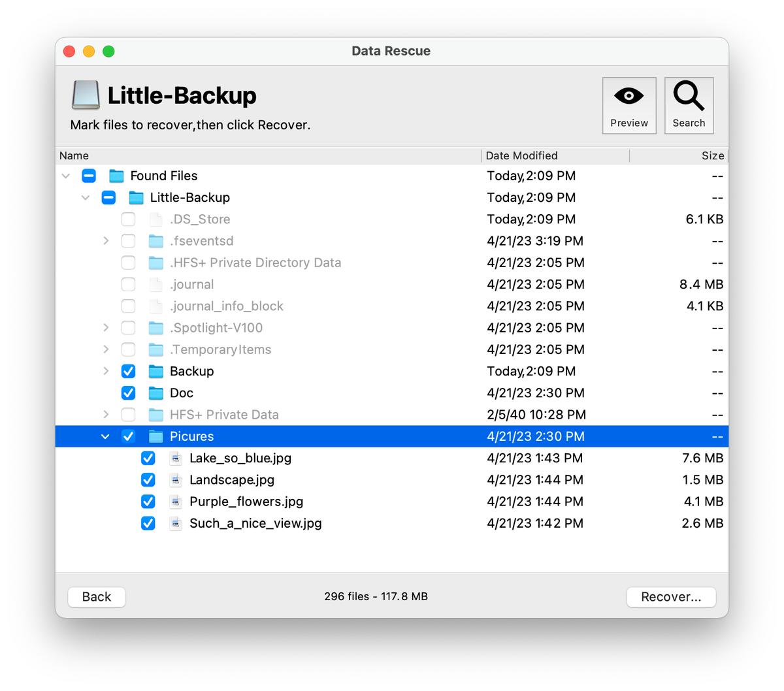Image resolution: width=784 pixels, height=691 pixels.
Task: Uncheck the Pictures folder checkbox
Action: point(128,436)
